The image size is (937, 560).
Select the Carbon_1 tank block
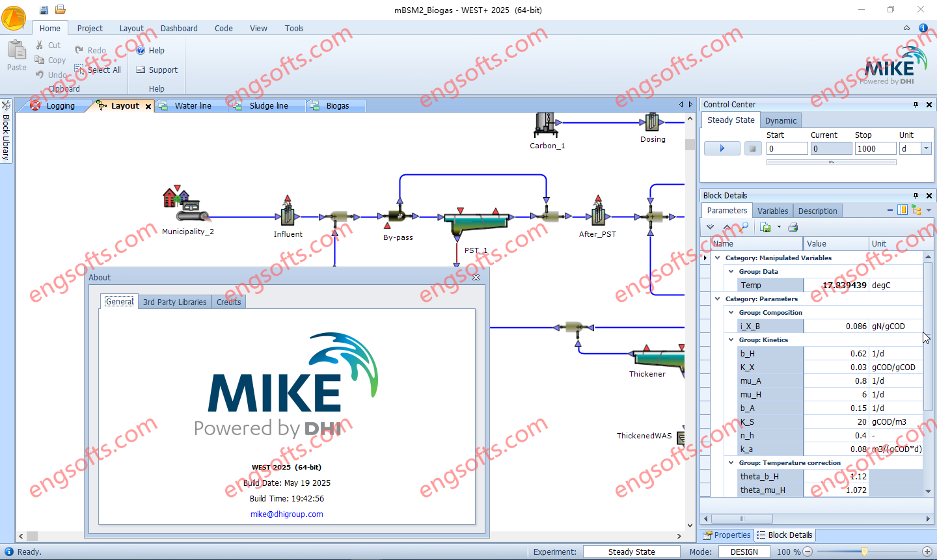[x=547, y=125]
